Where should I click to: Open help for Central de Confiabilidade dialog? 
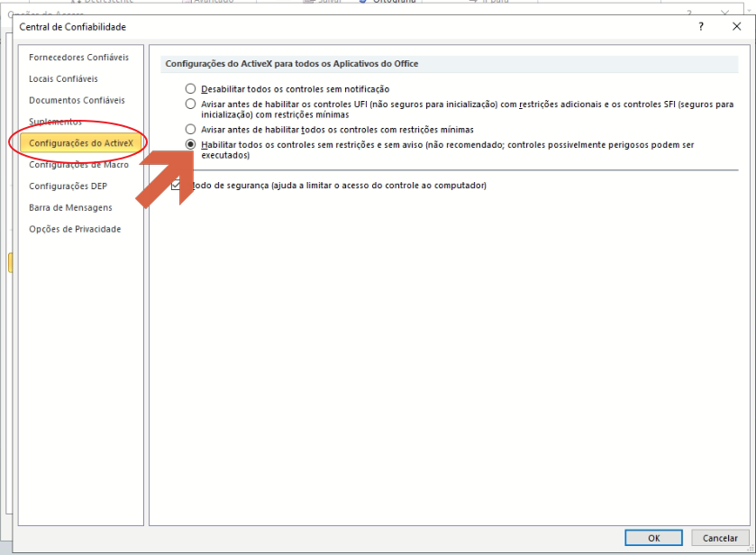point(701,27)
